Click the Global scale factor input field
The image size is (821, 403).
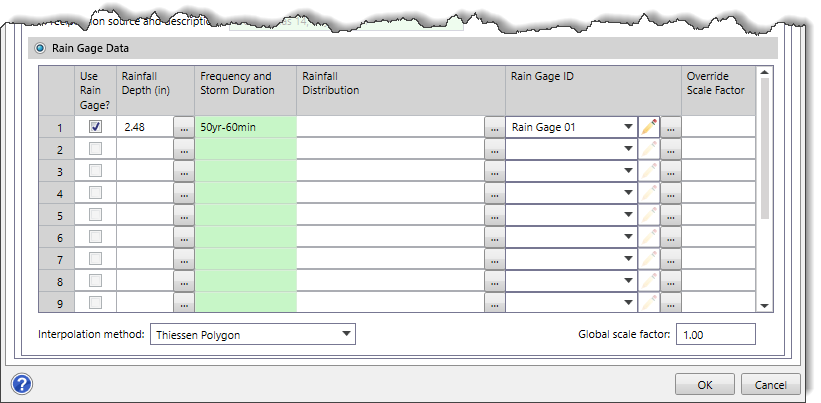(x=716, y=335)
